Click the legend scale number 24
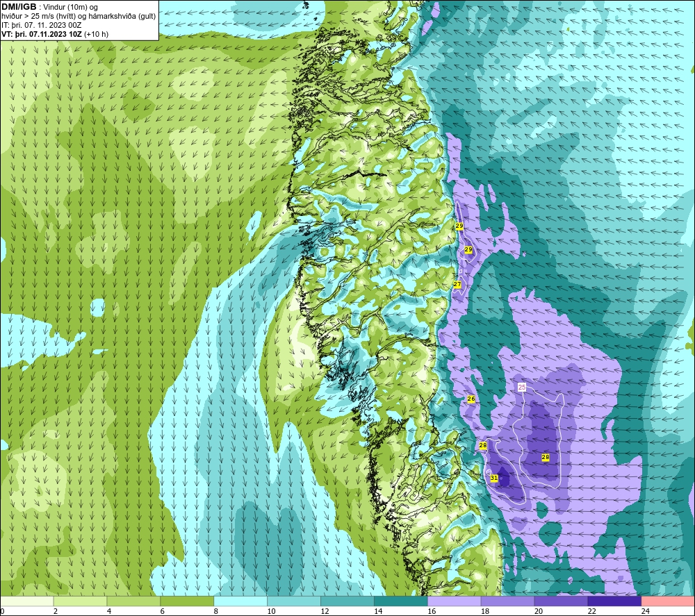 click(646, 611)
